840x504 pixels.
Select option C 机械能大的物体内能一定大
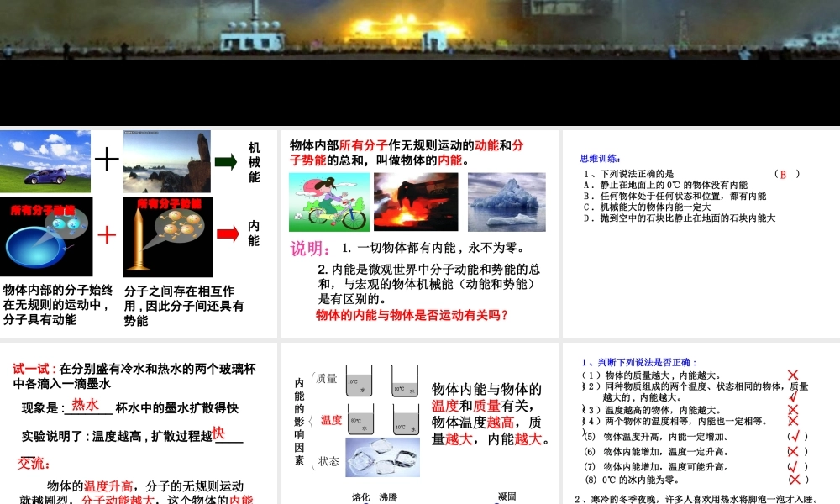click(647, 207)
